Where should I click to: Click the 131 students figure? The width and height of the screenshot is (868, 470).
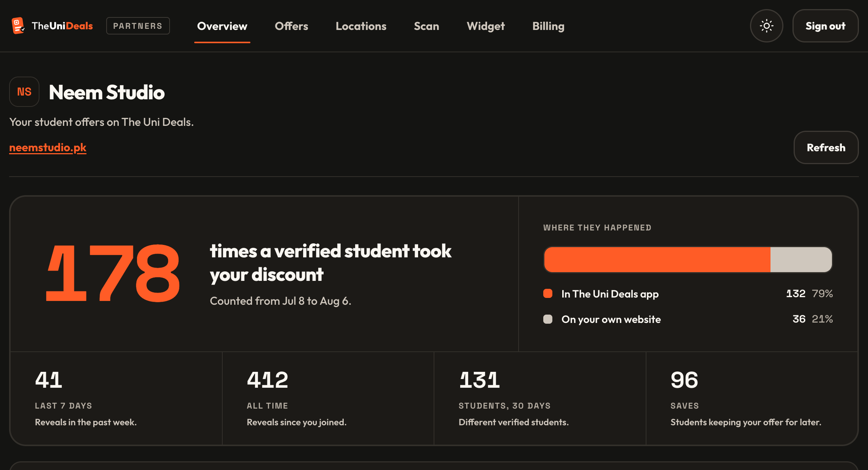479,380
